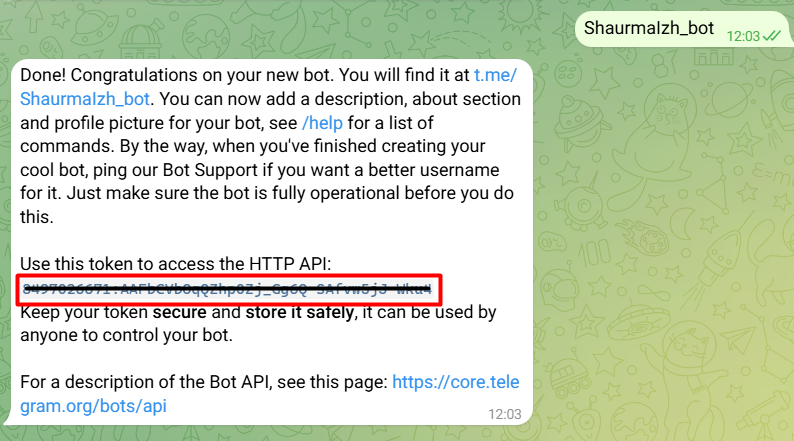Click the bold phrase "store it safely"
Viewport: 794px width, 441px height.
tap(299, 312)
